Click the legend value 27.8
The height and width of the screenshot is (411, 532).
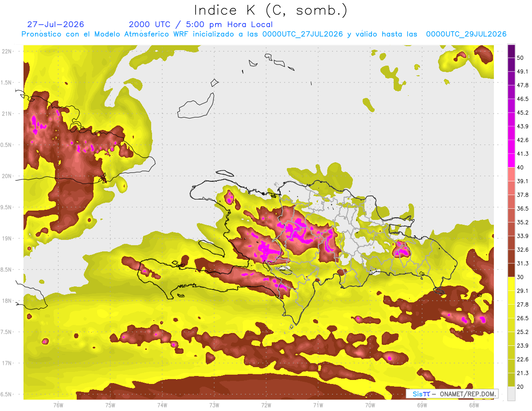tap(523, 305)
